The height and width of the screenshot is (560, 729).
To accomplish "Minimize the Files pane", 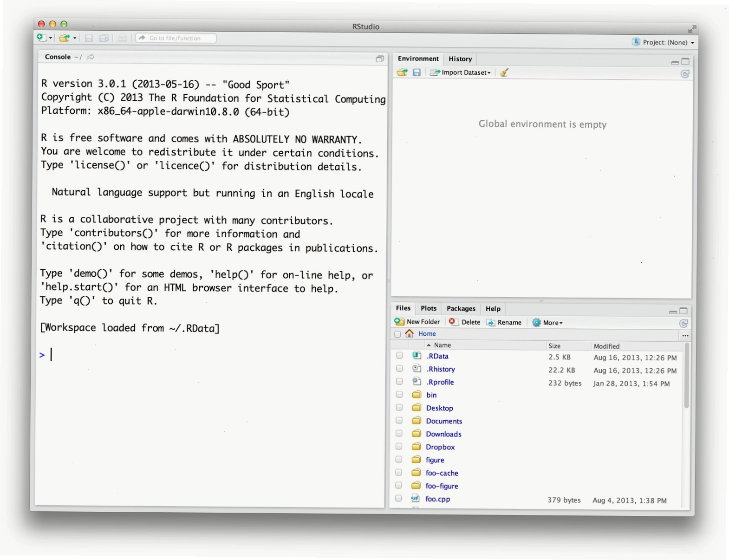I will 673,312.
